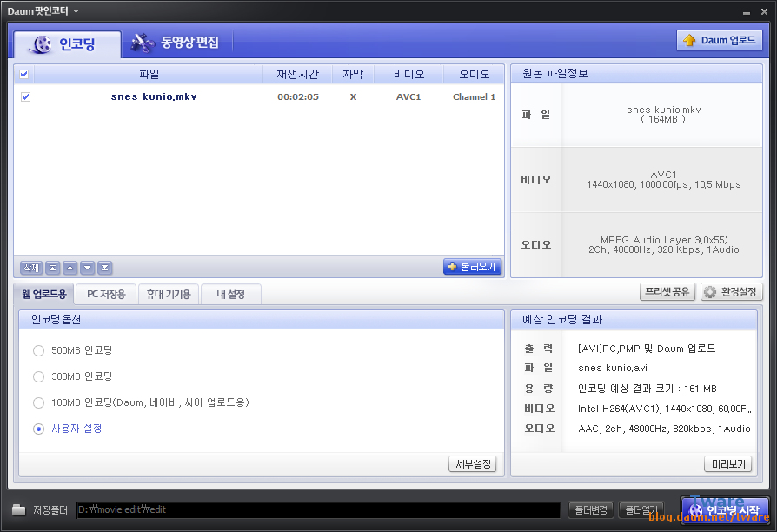The width and height of the screenshot is (777, 532).
Task: Start encoding with 인코딩 시작 button
Action: coord(725,509)
